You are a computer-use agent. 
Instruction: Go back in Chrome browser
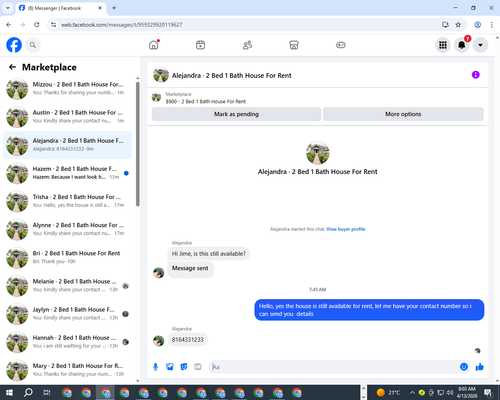coord(9,25)
